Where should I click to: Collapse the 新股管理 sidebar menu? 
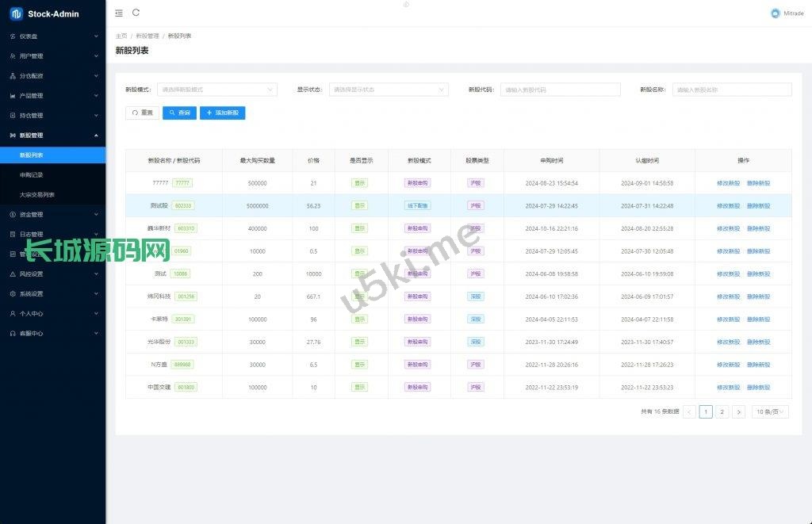[x=52, y=136]
